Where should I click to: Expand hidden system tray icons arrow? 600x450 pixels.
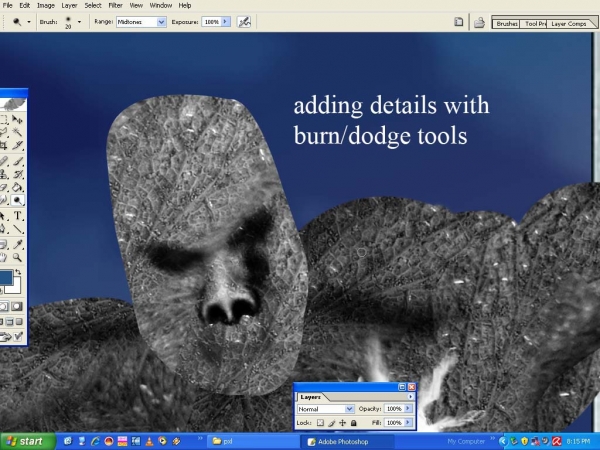click(x=503, y=442)
